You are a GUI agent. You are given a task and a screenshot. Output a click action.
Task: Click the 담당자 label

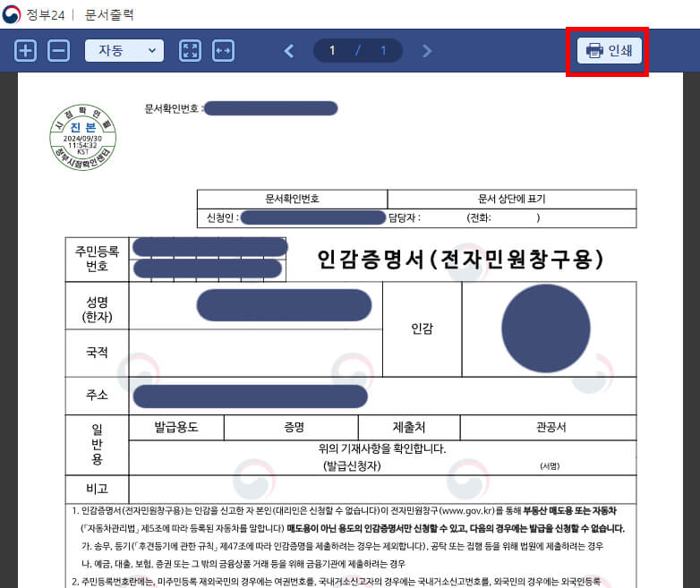click(x=404, y=217)
